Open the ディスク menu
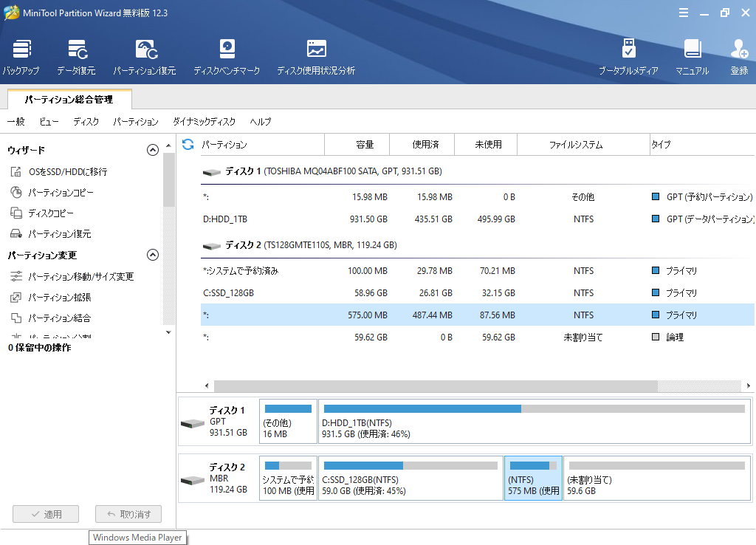756x545 pixels. [x=86, y=122]
